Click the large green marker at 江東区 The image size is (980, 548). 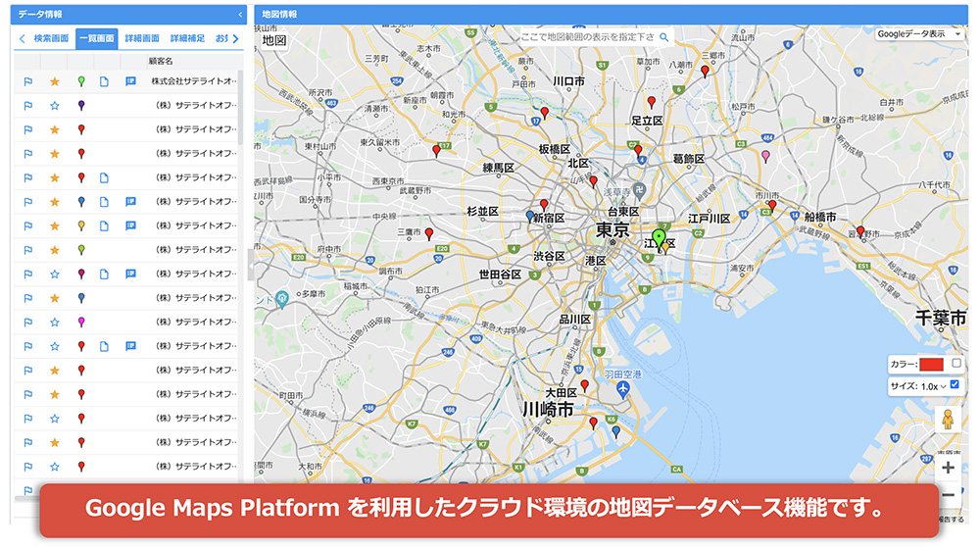point(659,239)
